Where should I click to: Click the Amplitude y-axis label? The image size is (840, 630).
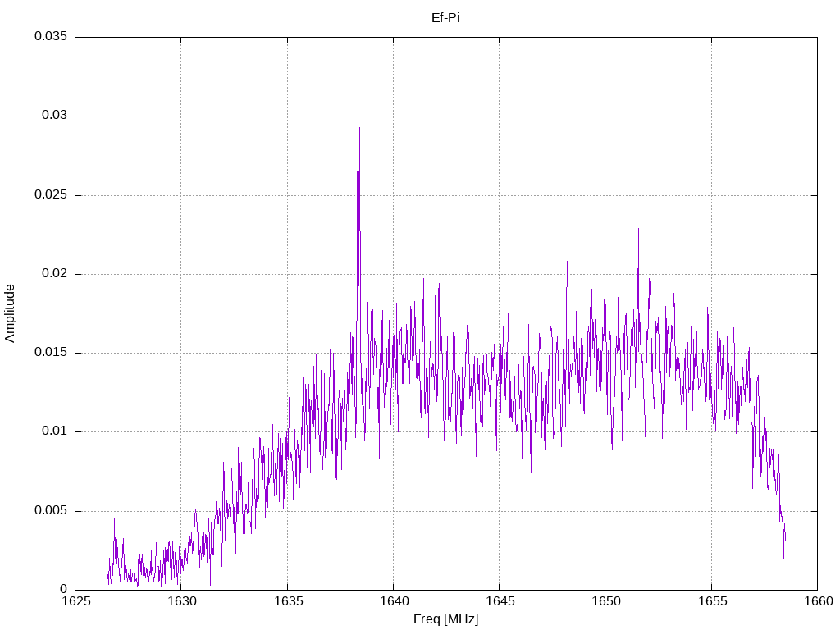(x=11, y=313)
